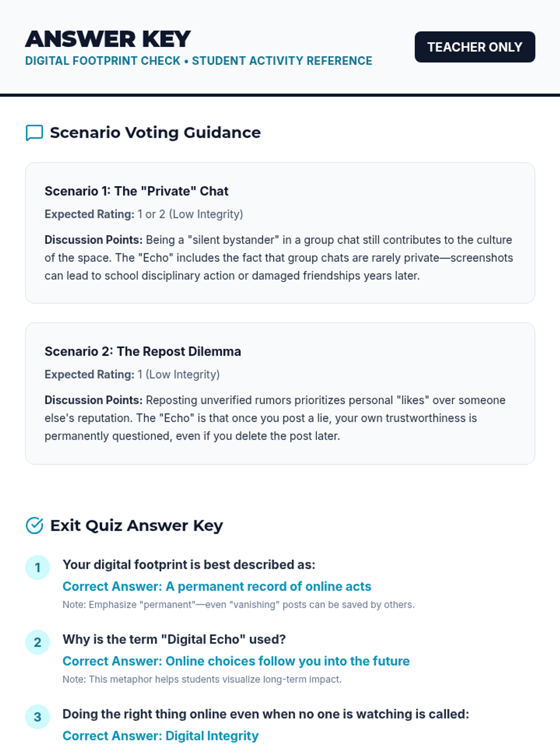Click the question "Why is the term Digital Echo used?"
Screen dimensions: 560x747
[x=174, y=640]
